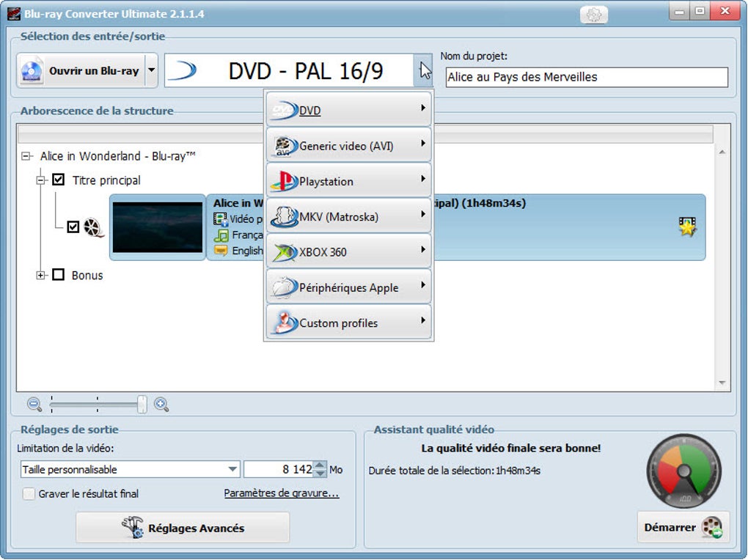Click the Démarrer button
The width and height of the screenshot is (748, 560).
683,527
